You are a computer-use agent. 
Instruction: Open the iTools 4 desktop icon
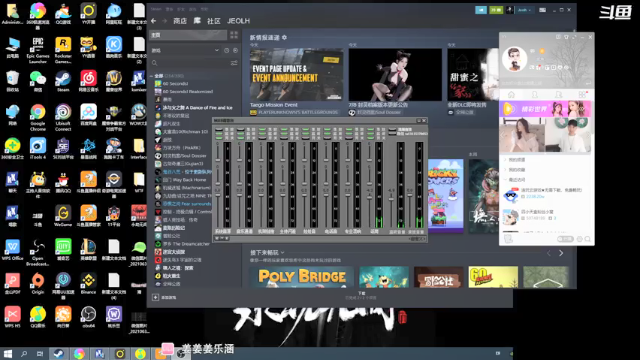click(38, 148)
